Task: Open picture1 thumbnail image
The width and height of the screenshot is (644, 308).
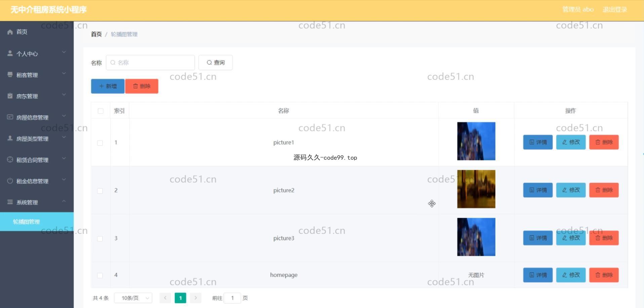Action: (476, 141)
